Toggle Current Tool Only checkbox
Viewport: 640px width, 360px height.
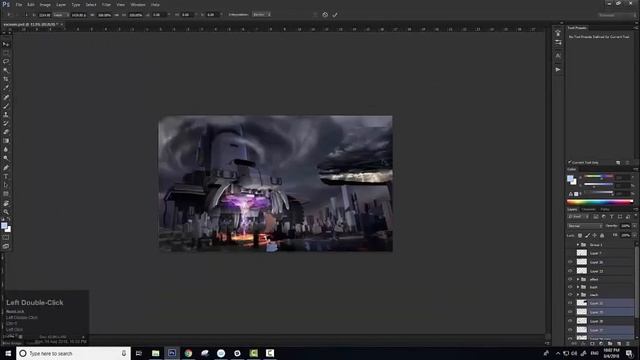tap(570, 162)
